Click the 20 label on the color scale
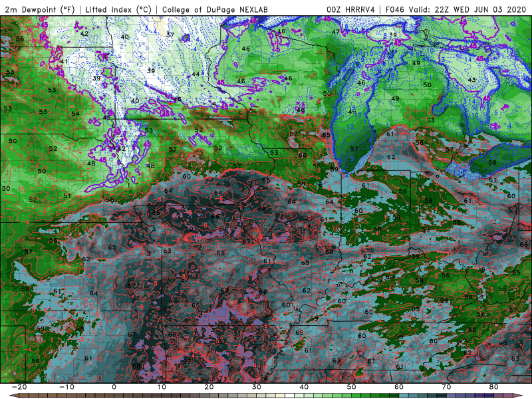 209,387
